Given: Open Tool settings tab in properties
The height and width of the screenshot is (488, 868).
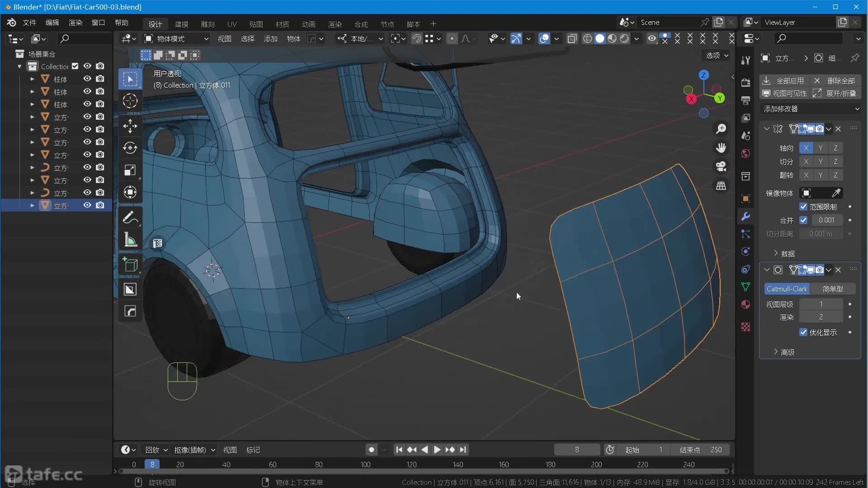Looking at the screenshot, I should pyautogui.click(x=746, y=60).
